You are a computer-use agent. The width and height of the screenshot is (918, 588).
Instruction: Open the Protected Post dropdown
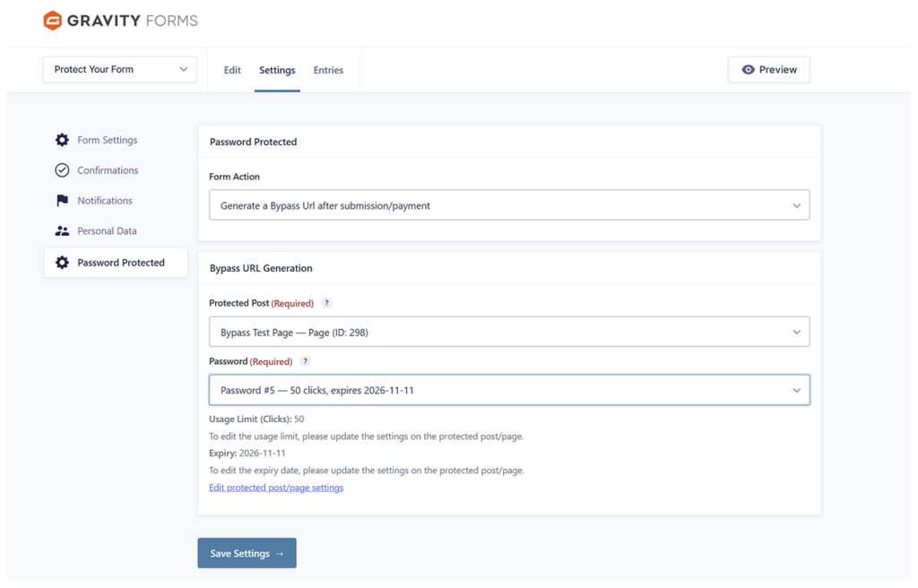click(x=509, y=332)
